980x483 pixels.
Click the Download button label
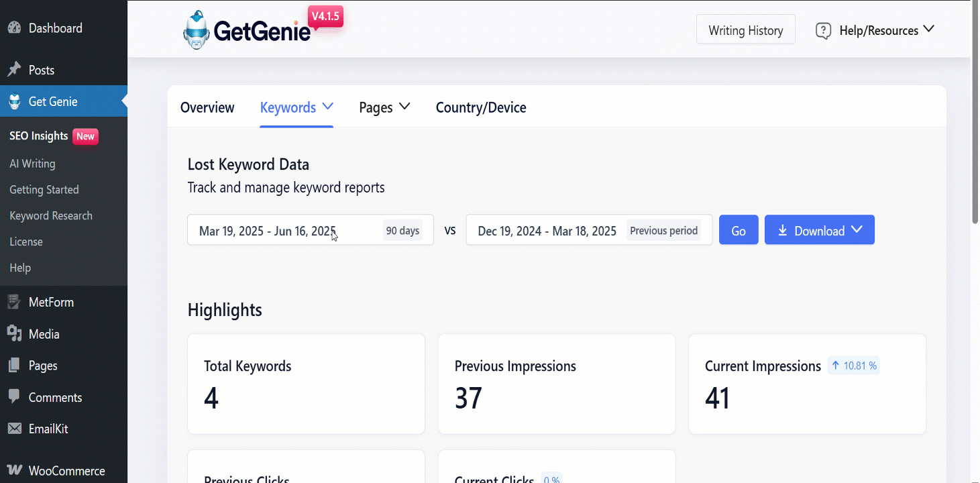click(x=820, y=231)
